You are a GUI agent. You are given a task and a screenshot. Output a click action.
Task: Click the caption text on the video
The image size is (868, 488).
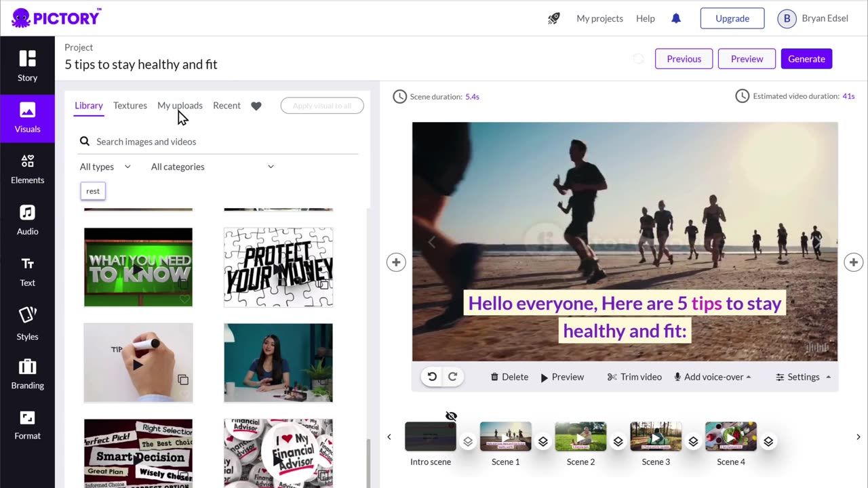(625, 317)
